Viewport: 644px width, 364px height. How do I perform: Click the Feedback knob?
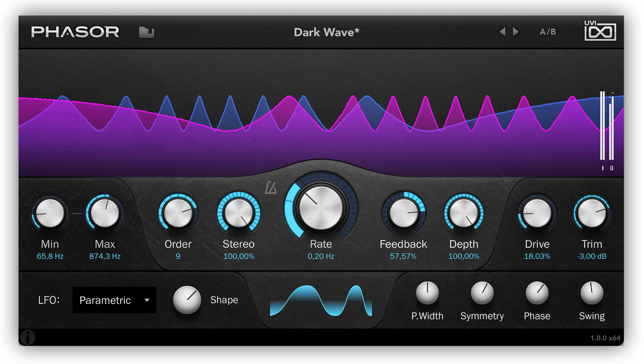click(x=403, y=213)
